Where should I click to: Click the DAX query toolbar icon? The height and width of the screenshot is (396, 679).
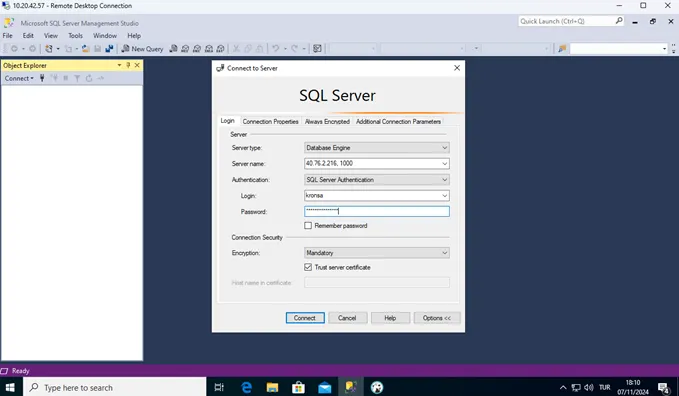pos(220,49)
